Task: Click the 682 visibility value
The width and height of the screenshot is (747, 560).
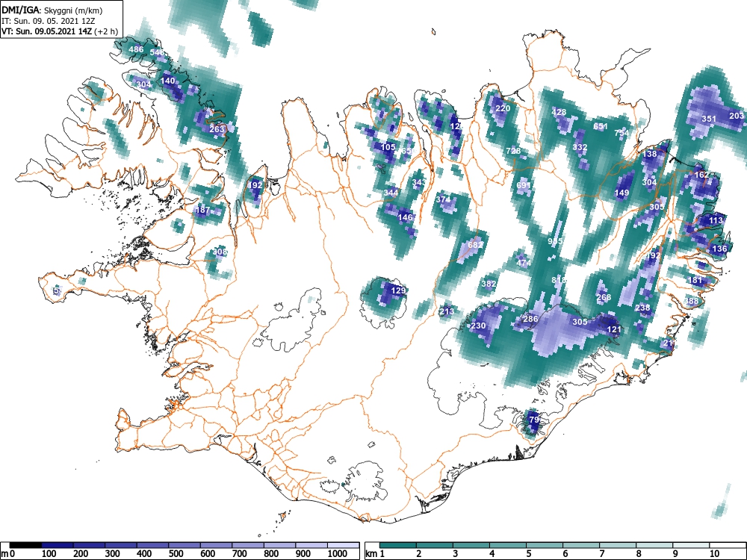Action: coord(475,245)
